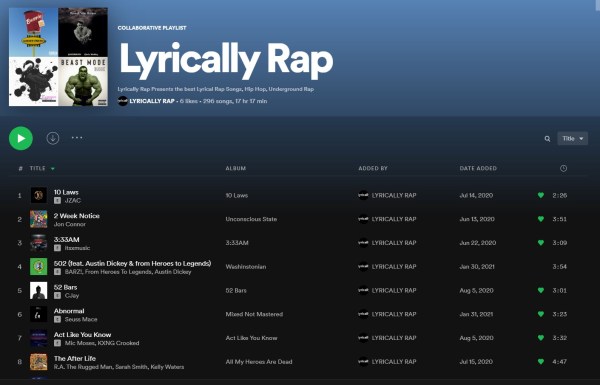600x385 pixels.
Task: Click the Abnormal song title
Action: point(69,311)
